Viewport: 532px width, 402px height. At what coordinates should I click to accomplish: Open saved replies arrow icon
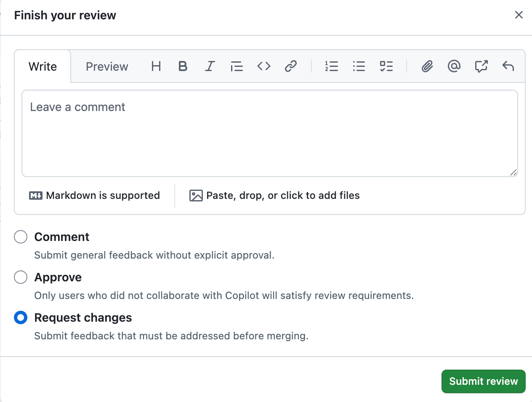click(508, 66)
